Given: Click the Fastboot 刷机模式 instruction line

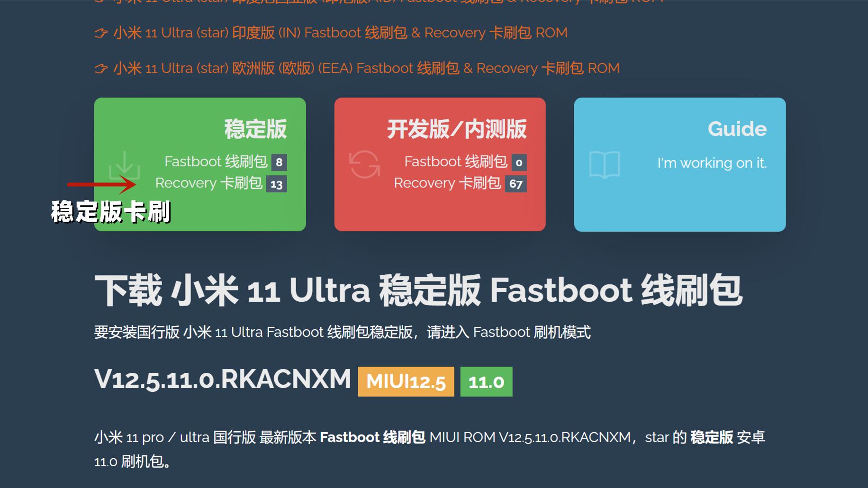Looking at the screenshot, I should [343, 332].
